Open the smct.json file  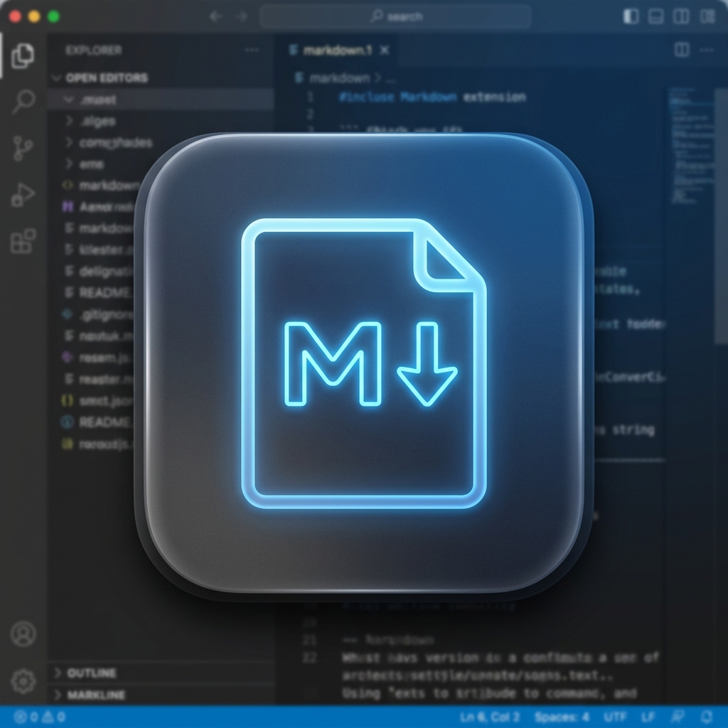pos(97,400)
